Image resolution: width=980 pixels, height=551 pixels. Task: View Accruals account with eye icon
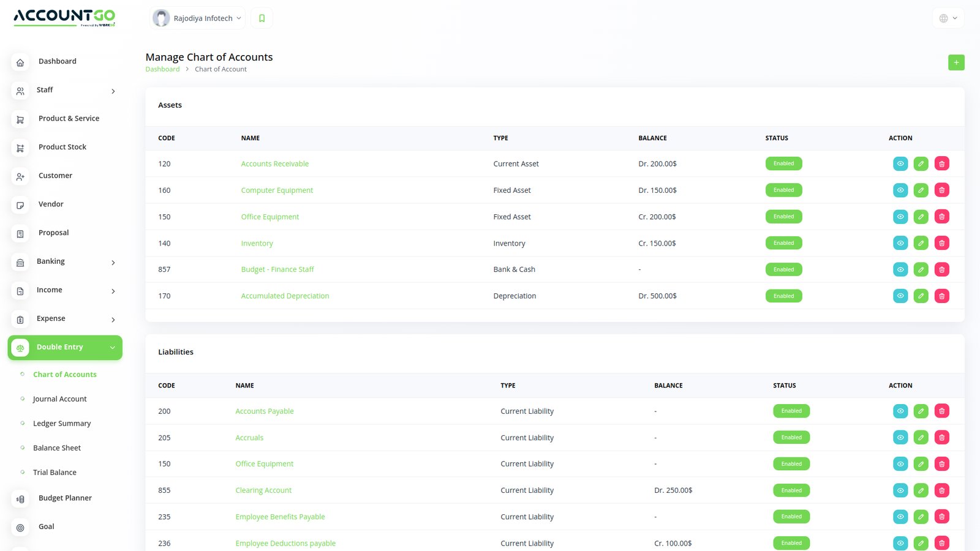click(900, 438)
